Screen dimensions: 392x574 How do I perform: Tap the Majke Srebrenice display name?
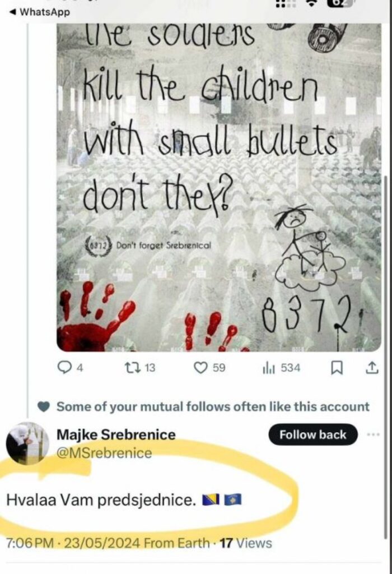116,434
